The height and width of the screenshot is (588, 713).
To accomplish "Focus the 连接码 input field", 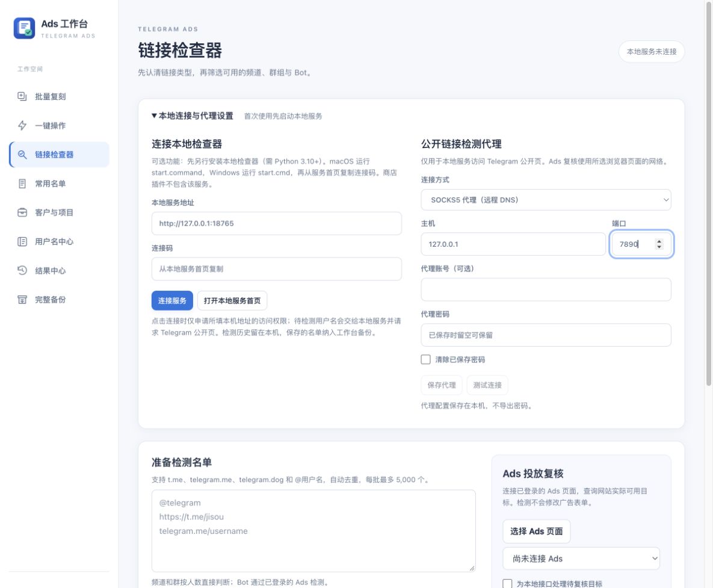I will tap(276, 269).
